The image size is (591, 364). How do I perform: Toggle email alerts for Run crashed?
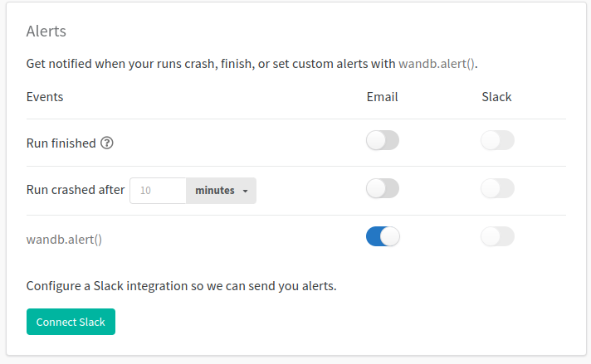382,189
